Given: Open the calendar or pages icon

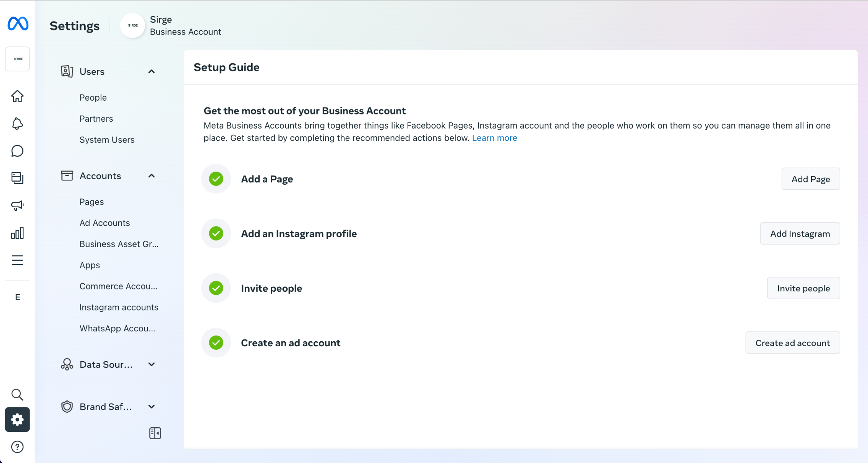Looking at the screenshot, I should (17, 178).
